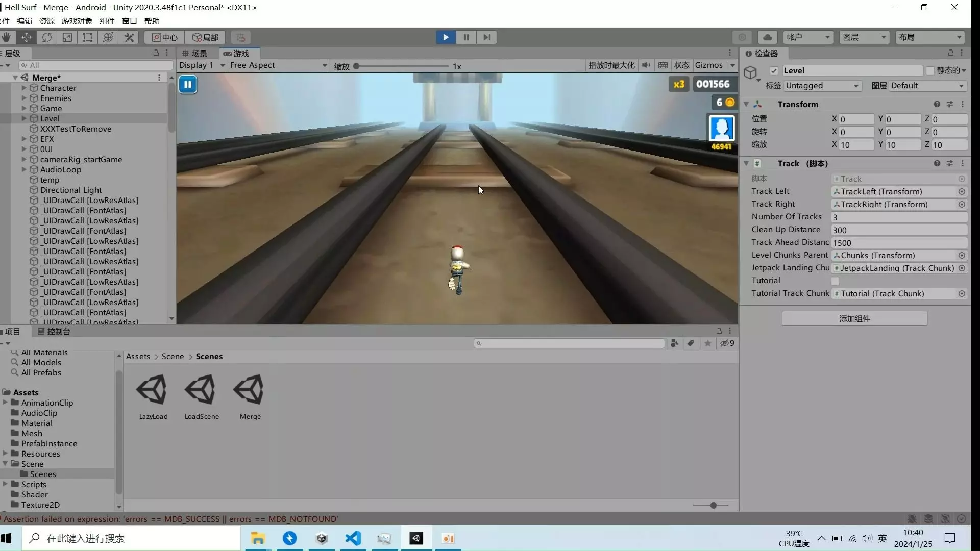
Task: Click the Add Component (添加组件) button
Action: click(x=854, y=319)
